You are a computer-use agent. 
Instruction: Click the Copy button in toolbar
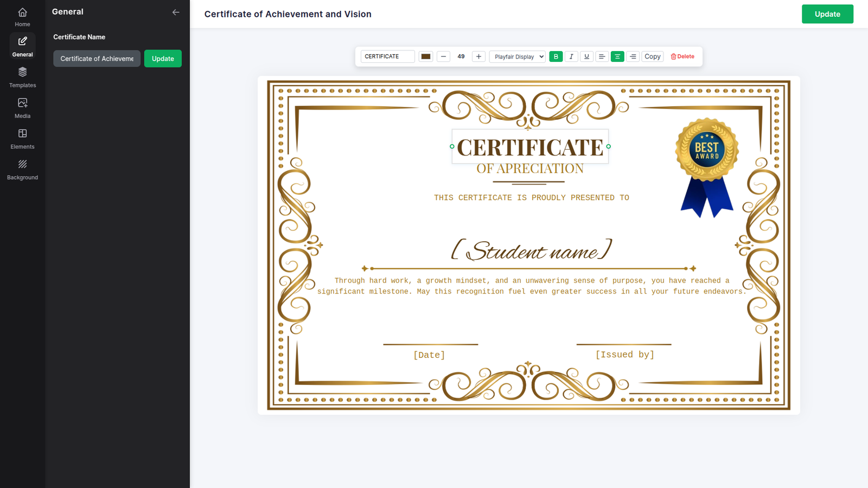pos(652,56)
